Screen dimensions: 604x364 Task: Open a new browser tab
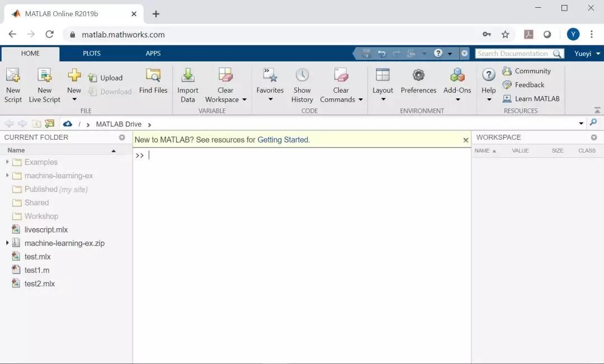pos(155,14)
